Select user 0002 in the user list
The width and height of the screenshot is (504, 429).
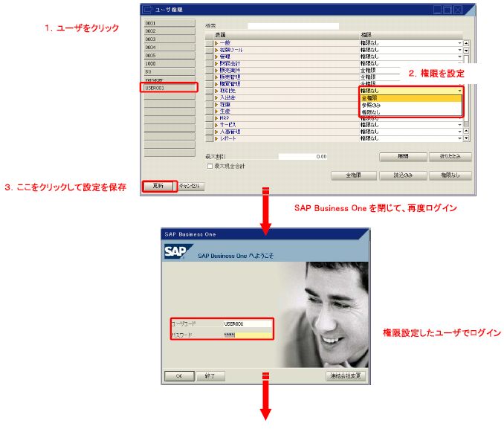(169, 31)
